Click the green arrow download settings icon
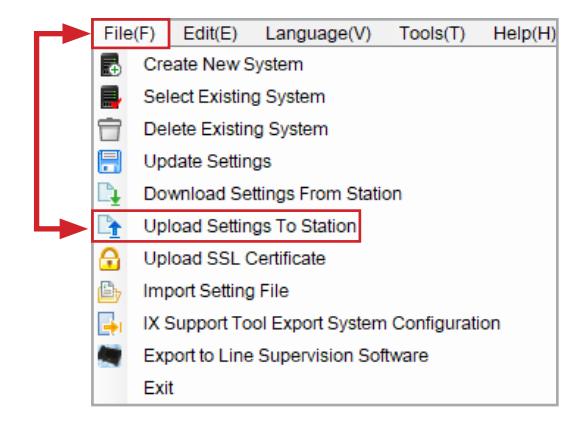This screenshot has height=436, width=582. [109, 194]
